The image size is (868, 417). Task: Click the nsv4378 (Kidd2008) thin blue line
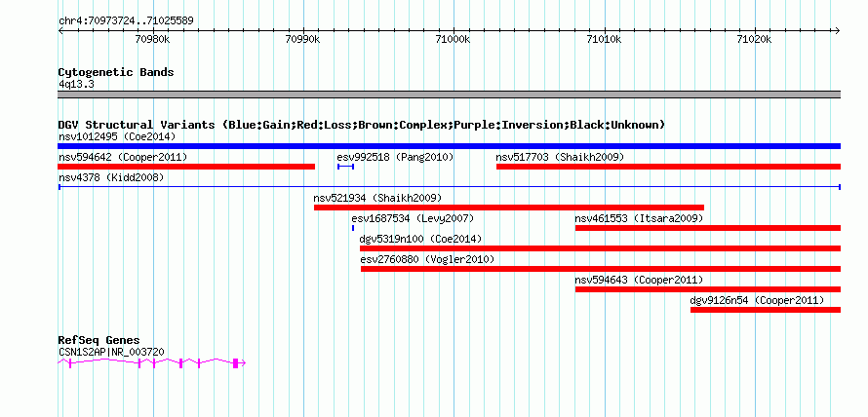pyautogui.click(x=449, y=187)
